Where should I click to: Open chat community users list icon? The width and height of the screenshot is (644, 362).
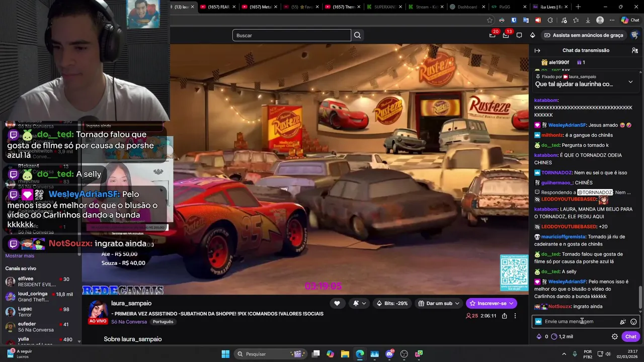tap(635, 50)
